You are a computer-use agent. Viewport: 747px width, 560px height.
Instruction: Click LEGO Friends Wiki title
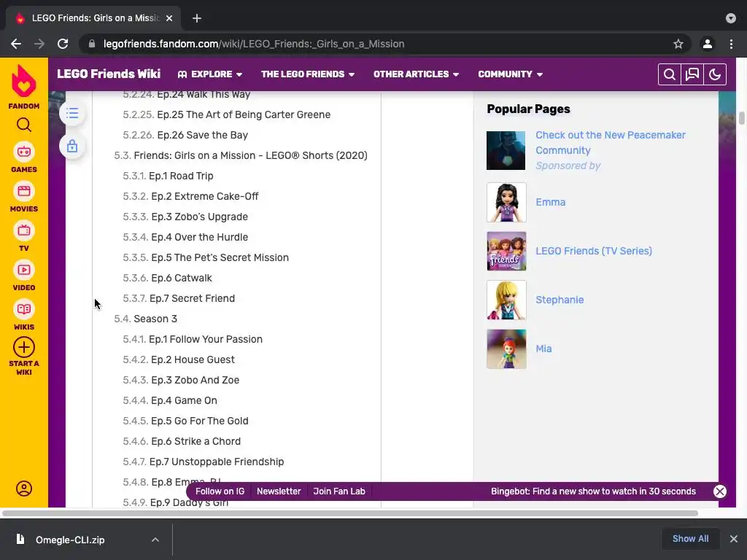pos(109,74)
